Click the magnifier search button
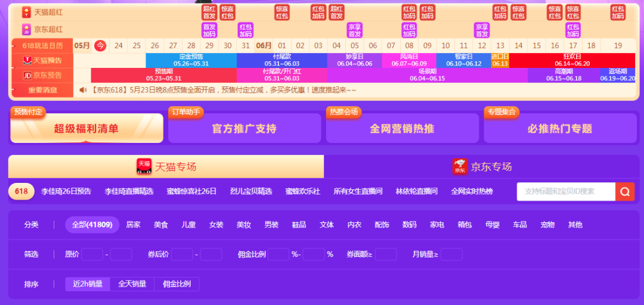The width and height of the screenshot is (644, 305). [625, 192]
